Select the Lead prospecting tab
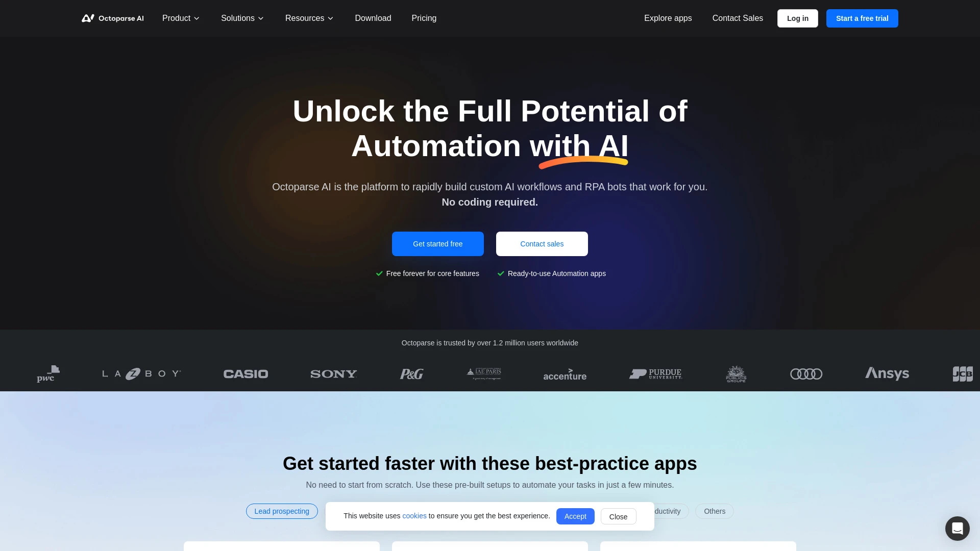Viewport: 980px width, 551px height. tap(282, 511)
